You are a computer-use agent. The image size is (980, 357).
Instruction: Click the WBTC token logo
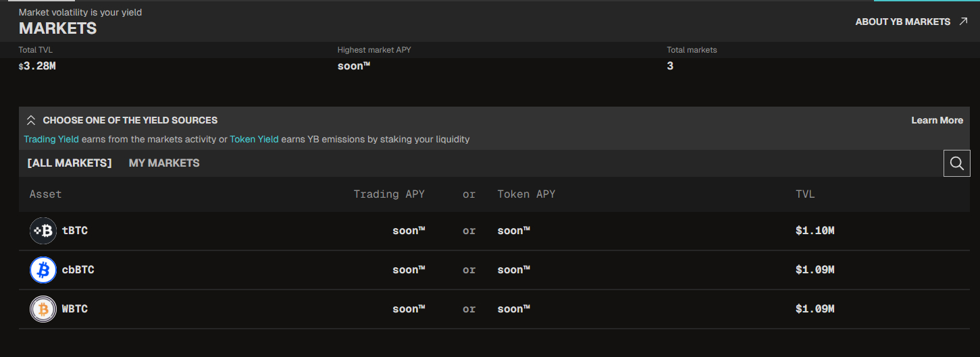click(43, 309)
